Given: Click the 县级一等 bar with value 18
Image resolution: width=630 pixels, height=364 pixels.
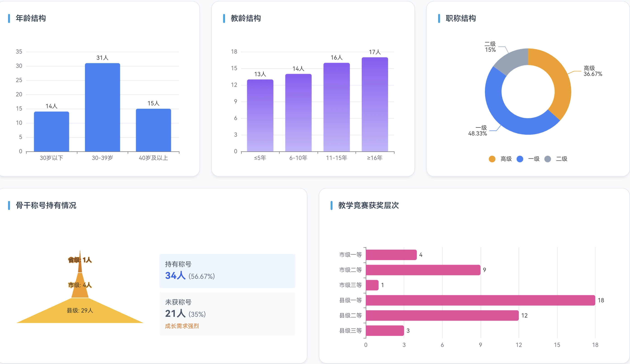Looking at the screenshot, I should 480,300.
